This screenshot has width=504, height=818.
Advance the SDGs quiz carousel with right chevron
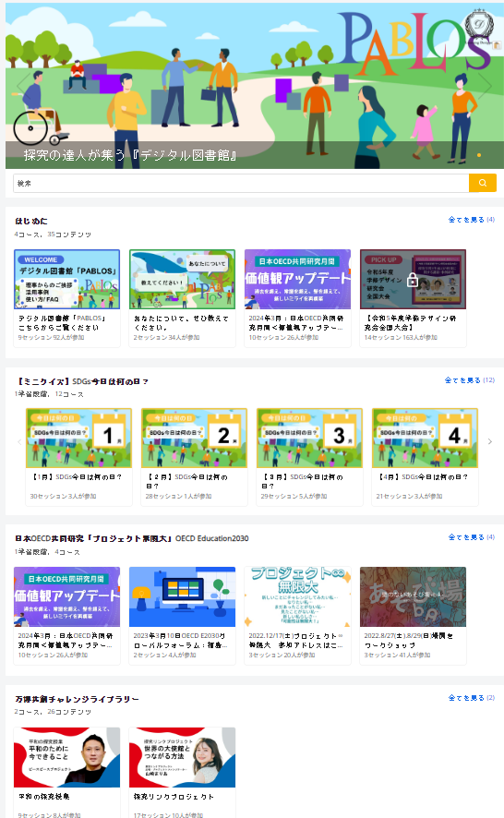(x=489, y=441)
